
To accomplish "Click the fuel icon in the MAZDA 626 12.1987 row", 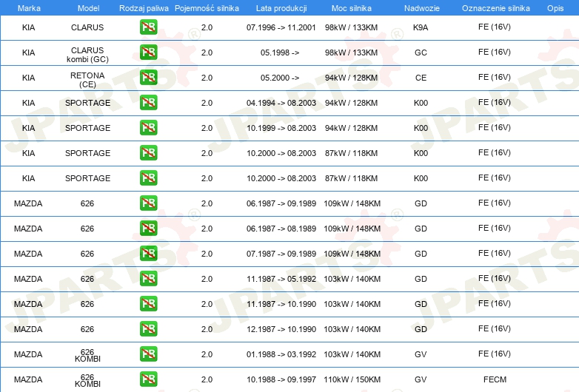I will tap(148, 329).
